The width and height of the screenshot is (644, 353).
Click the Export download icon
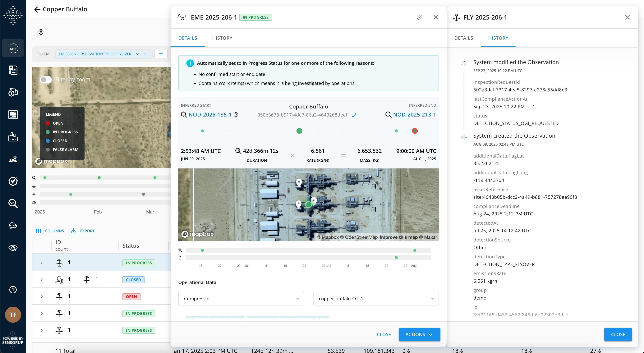[x=73, y=231]
